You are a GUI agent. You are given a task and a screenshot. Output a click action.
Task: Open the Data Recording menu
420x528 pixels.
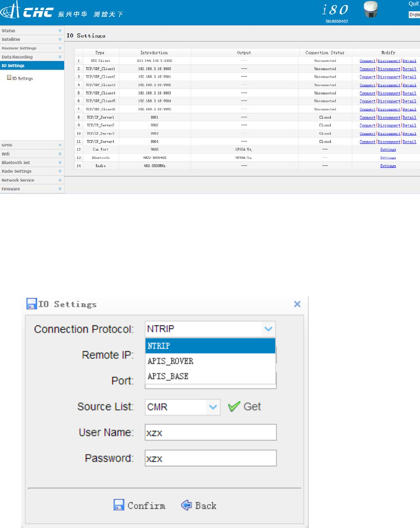click(x=32, y=57)
